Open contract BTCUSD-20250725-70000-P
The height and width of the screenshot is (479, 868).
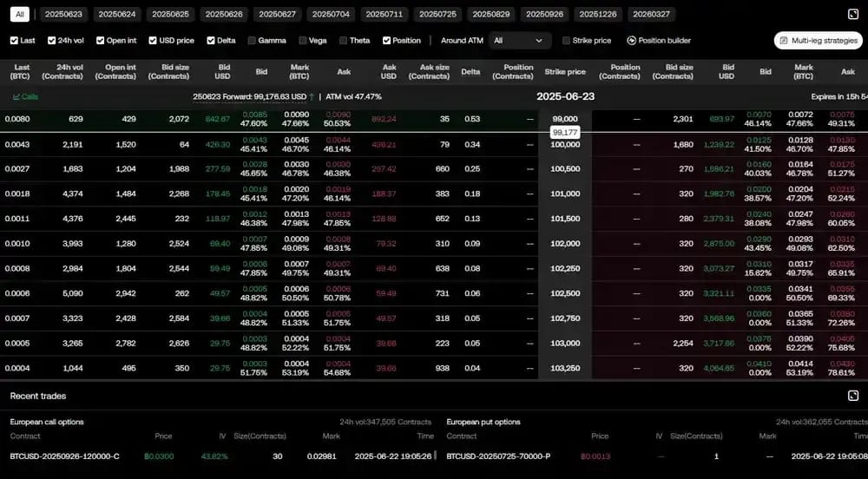pyautogui.click(x=497, y=457)
